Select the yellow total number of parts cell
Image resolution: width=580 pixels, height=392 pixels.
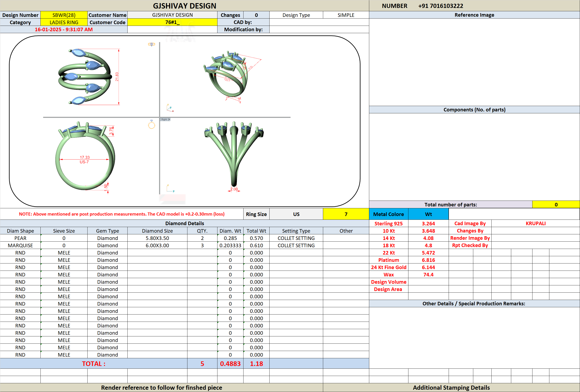556,205
